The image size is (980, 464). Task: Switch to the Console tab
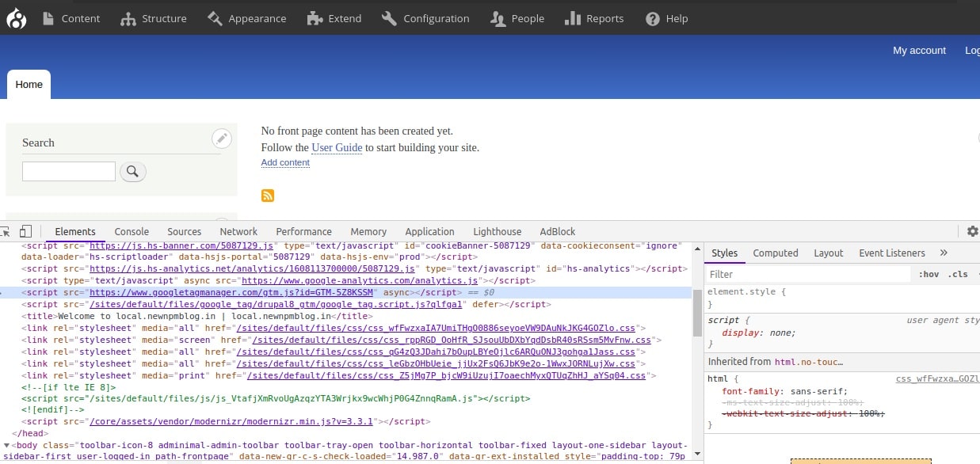(132, 231)
